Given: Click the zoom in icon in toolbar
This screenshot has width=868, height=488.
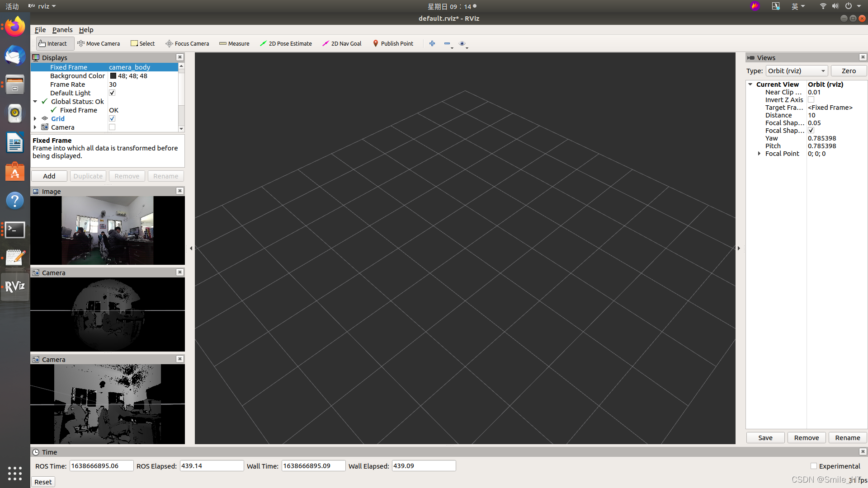Looking at the screenshot, I should pyautogui.click(x=432, y=43).
